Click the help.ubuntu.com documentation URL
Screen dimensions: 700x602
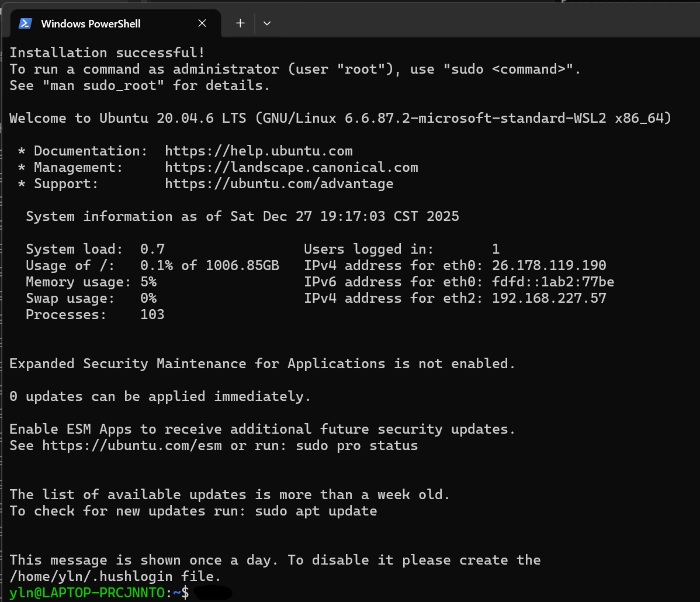(x=258, y=151)
